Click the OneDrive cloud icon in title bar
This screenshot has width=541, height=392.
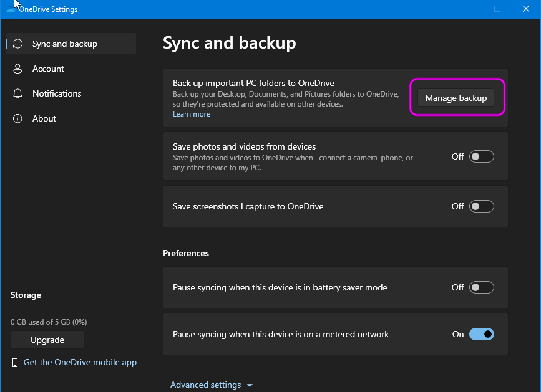[x=11, y=9]
